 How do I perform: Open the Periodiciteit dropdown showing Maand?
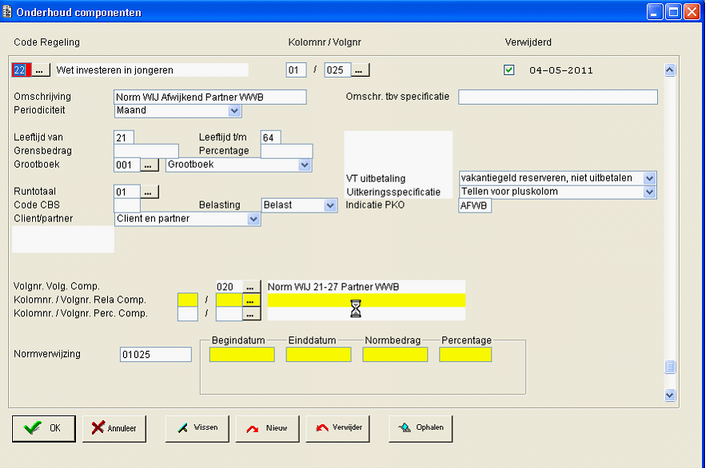234,111
